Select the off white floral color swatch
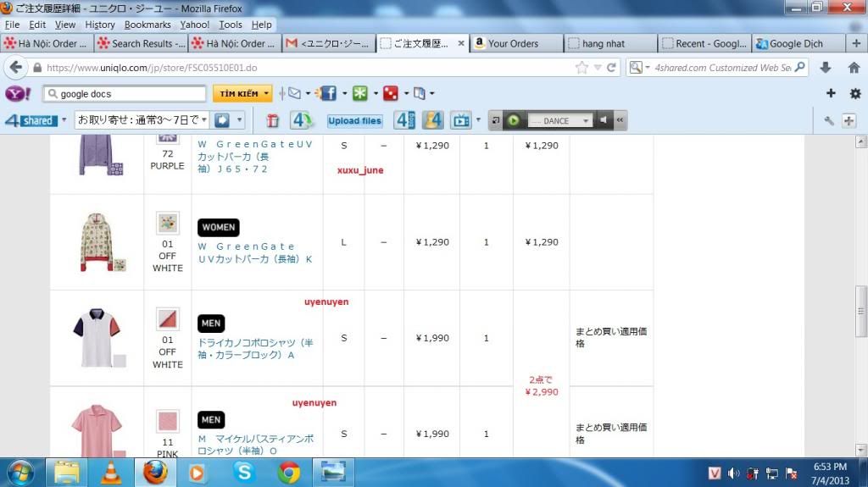The height and width of the screenshot is (487, 868). [x=167, y=223]
